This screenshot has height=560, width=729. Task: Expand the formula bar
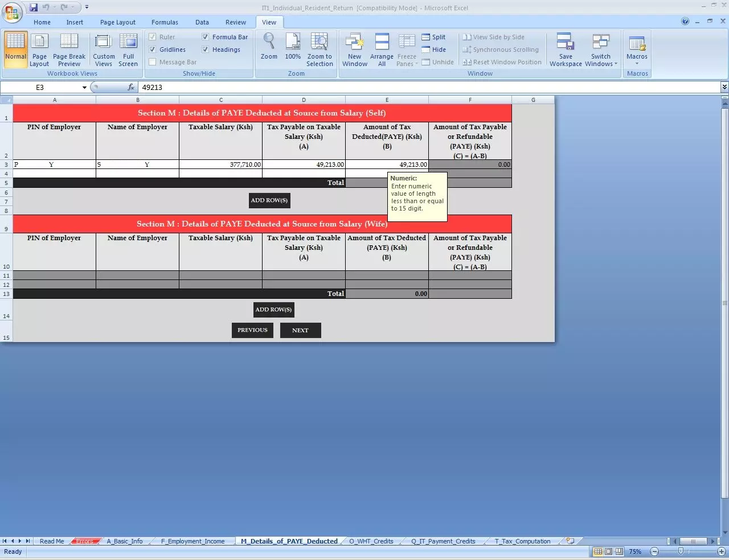coord(724,87)
